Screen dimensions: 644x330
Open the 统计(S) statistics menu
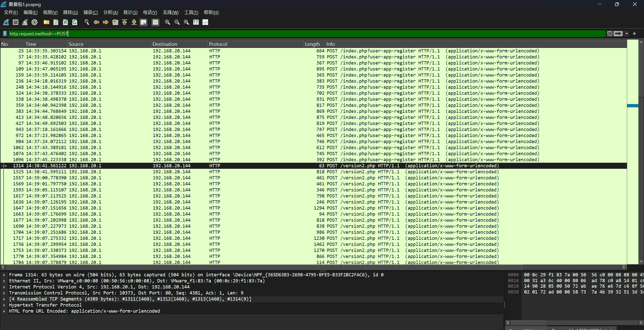point(130,12)
